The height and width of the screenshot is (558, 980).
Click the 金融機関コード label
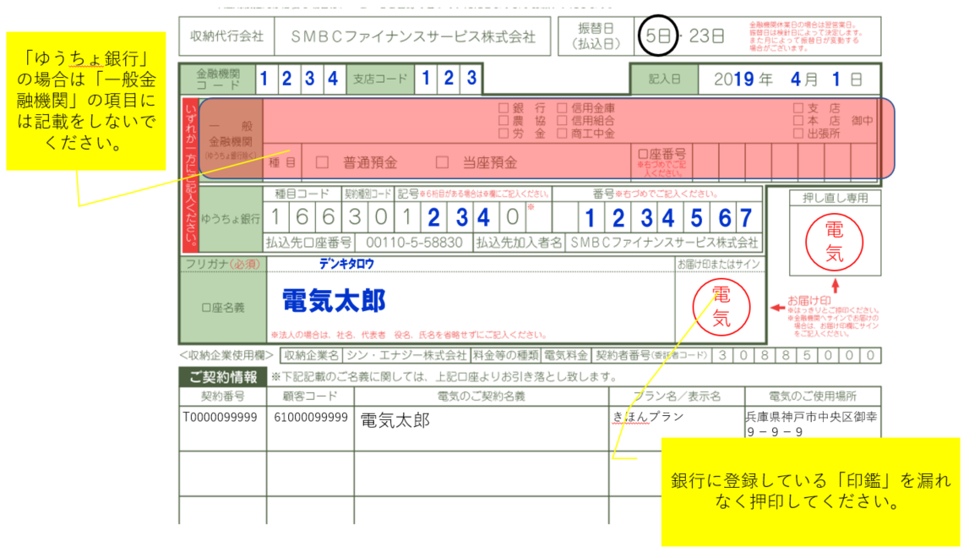[217, 79]
